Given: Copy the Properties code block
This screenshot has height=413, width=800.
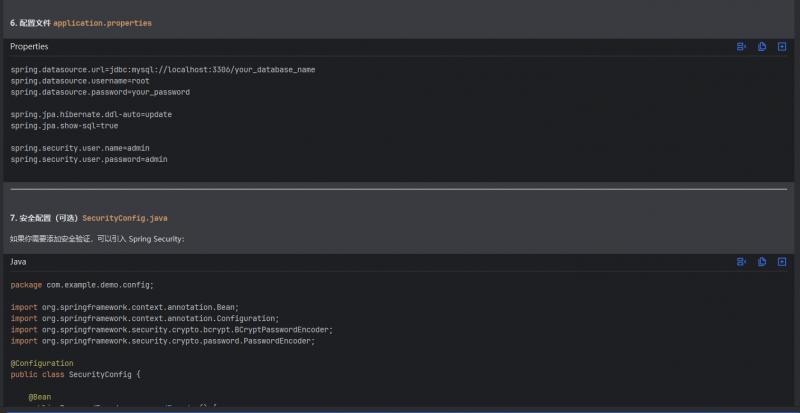Looking at the screenshot, I should [761, 47].
